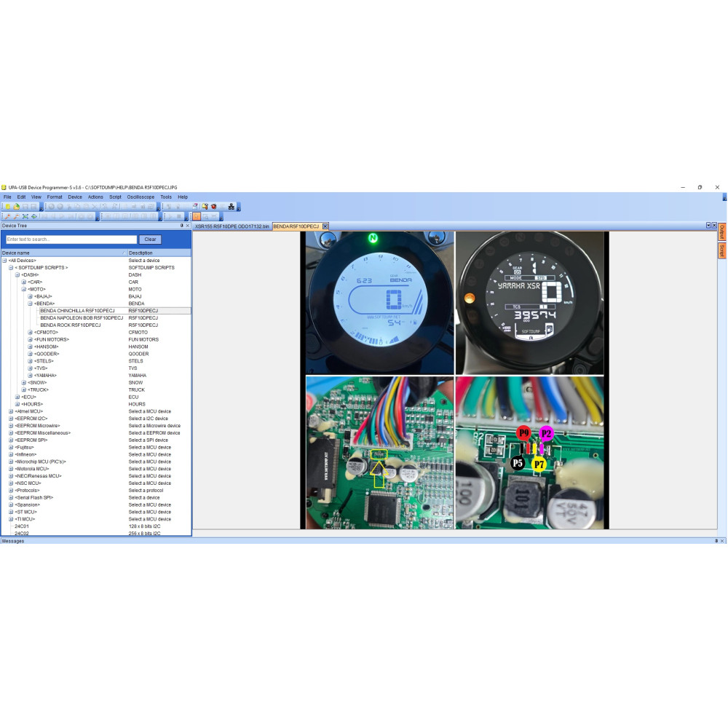
Task: Sort by Description column header
Action: [159, 253]
